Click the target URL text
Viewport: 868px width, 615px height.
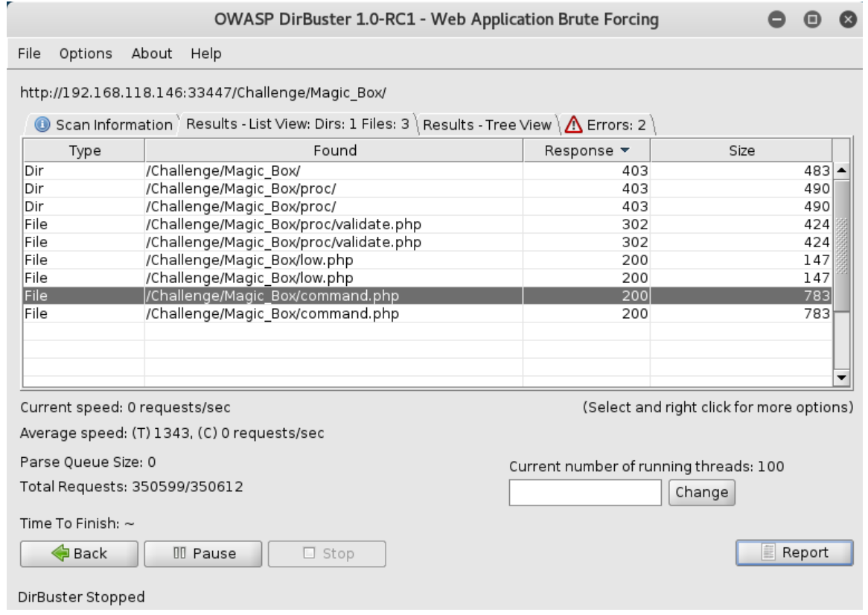pyautogui.click(x=203, y=92)
